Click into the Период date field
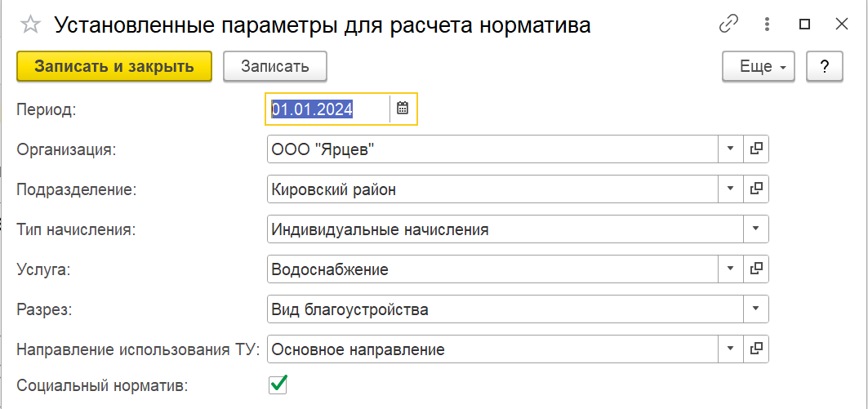868x409 pixels. click(x=329, y=109)
